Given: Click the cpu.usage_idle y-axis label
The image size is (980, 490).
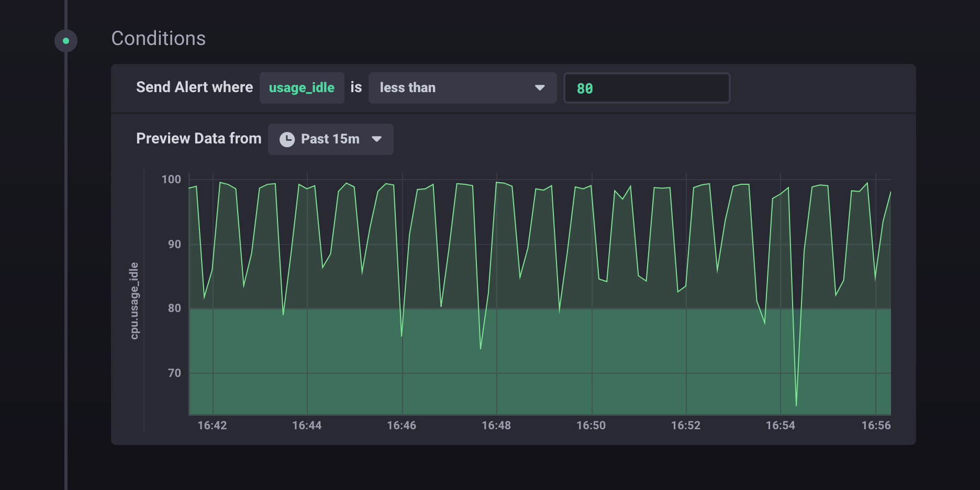Looking at the screenshot, I should pos(135,301).
